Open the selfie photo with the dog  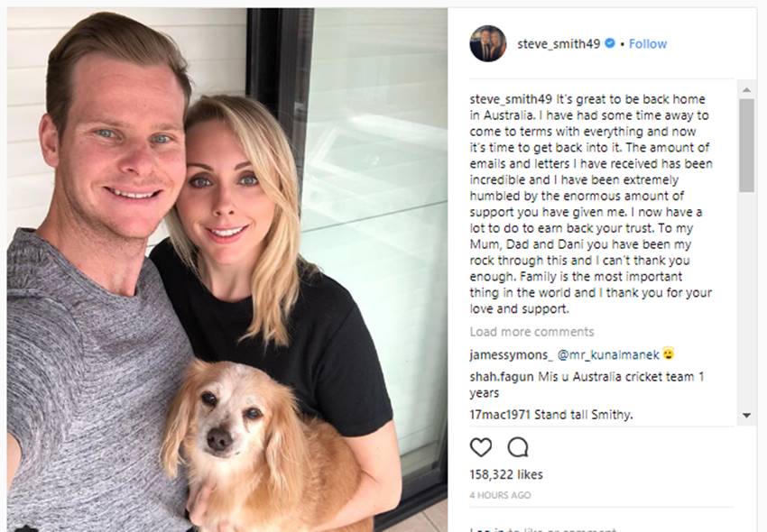[227, 270]
